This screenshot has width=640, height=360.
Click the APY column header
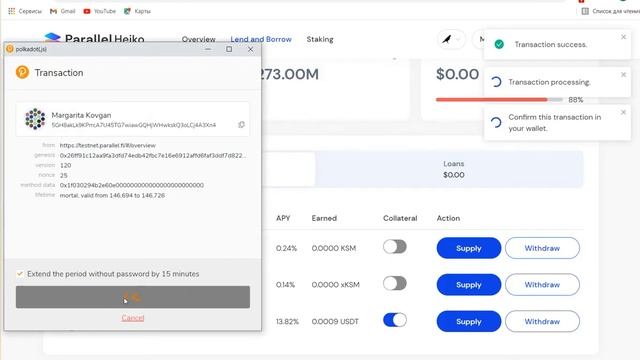point(283,218)
